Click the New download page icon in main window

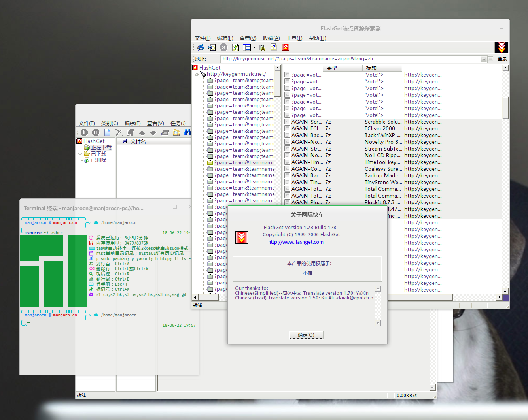[x=107, y=132]
